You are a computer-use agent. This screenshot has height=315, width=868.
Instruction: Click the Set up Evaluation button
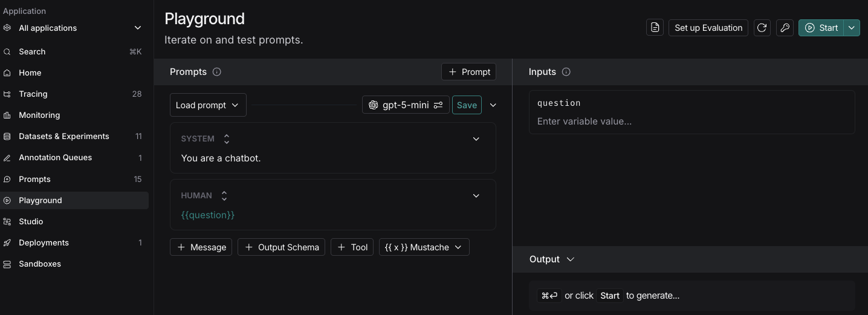pyautogui.click(x=708, y=28)
